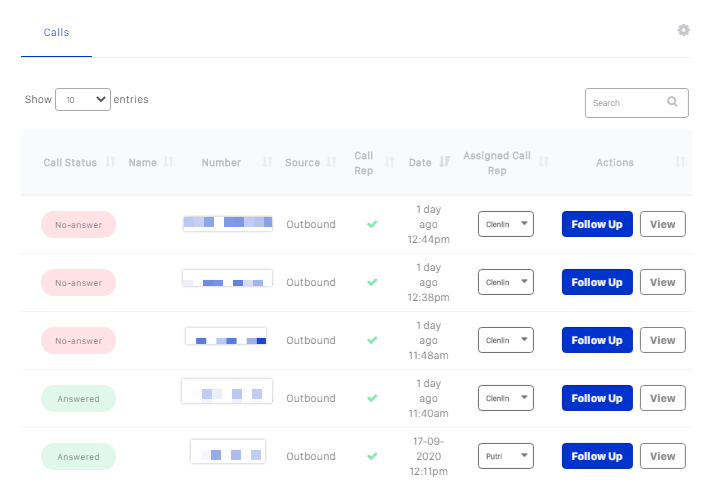Click the Date column header label
The image size is (711, 484).
[420, 162]
